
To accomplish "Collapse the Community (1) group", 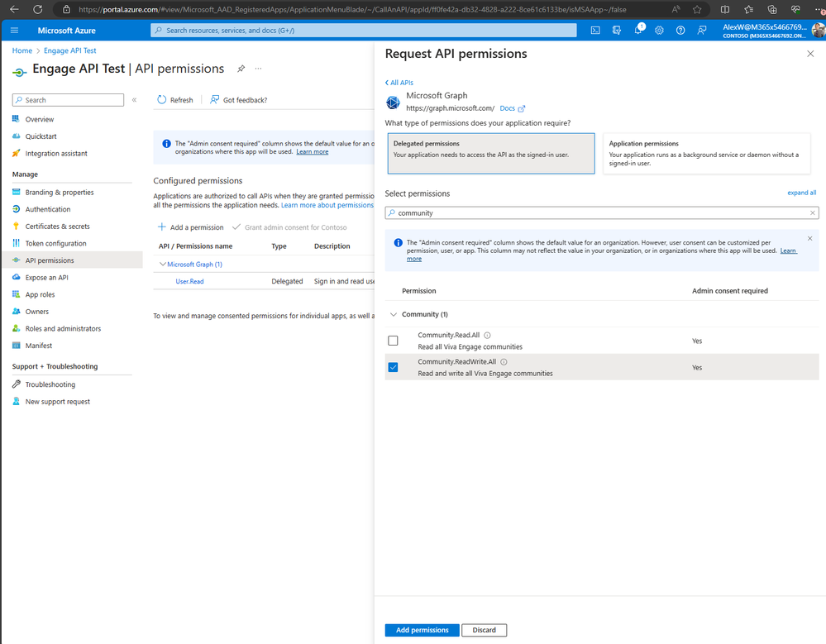I will point(393,314).
